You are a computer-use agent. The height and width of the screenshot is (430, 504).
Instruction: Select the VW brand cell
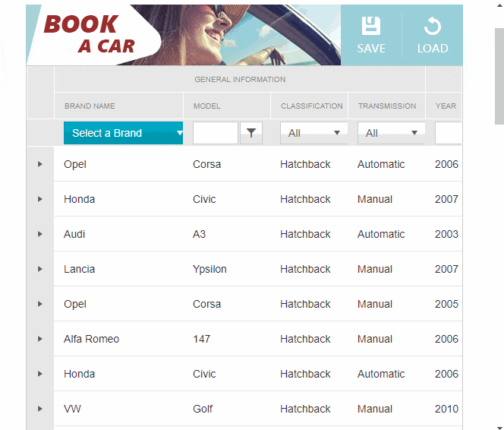pos(72,409)
